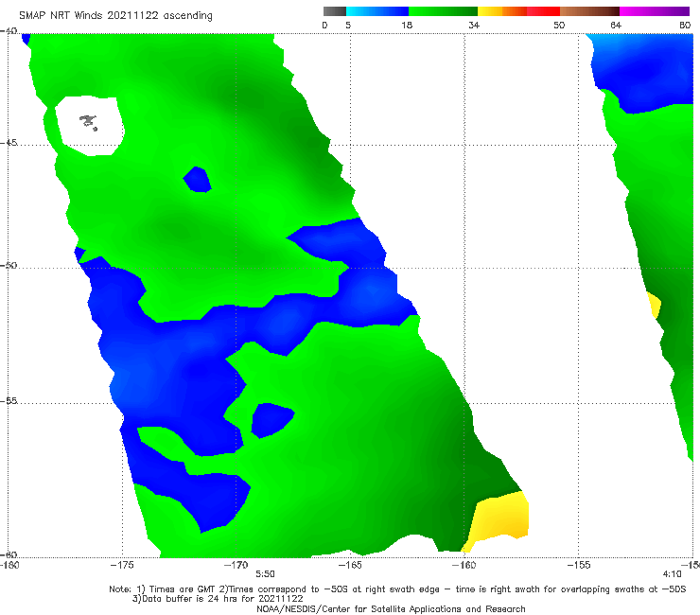Click the latitude label '-45'
Screen dimensions: 700x615
point(9,143)
